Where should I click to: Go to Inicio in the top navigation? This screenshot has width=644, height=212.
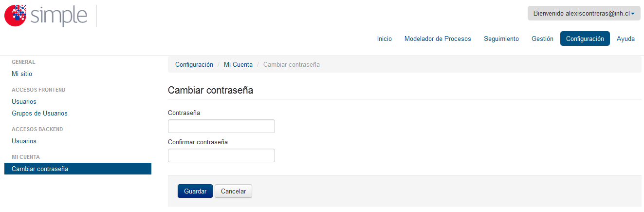pyautogui.click(x=385, y=39)
